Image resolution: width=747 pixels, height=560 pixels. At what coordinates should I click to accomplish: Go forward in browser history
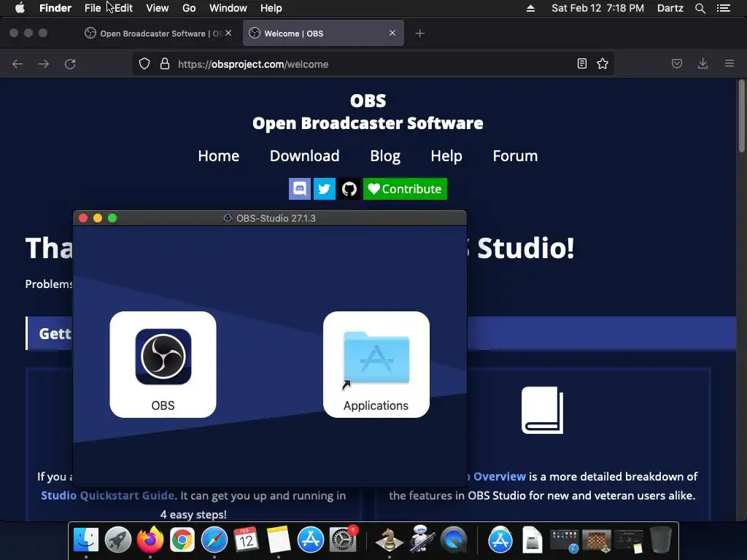(44, 64)
